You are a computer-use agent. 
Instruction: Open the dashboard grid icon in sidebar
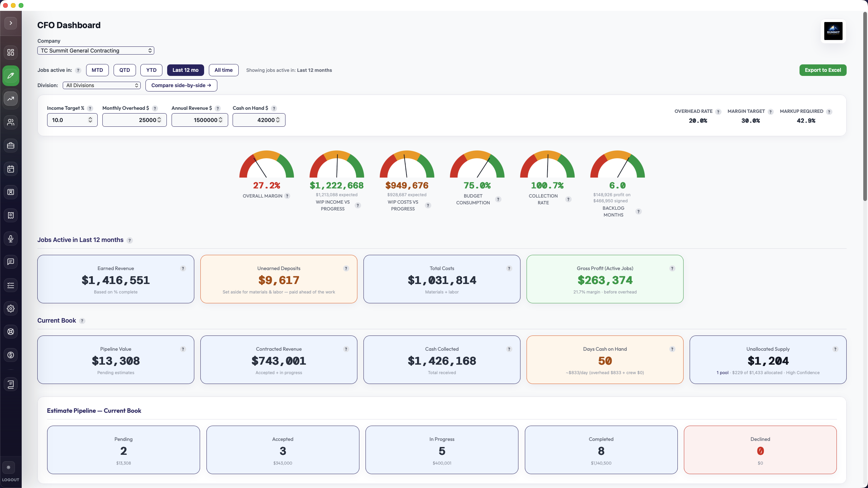[x=11, y=52]
